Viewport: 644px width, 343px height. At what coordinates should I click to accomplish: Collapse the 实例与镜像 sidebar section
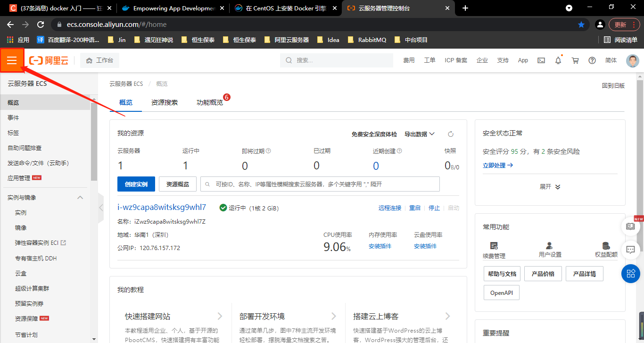(x=80, y=197)
